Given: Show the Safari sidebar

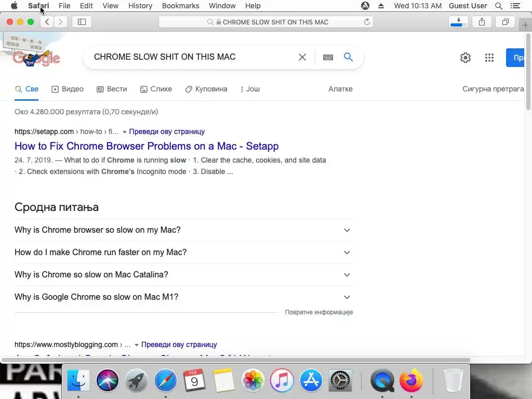Looking at the screenshot, I should pos(82,22).
